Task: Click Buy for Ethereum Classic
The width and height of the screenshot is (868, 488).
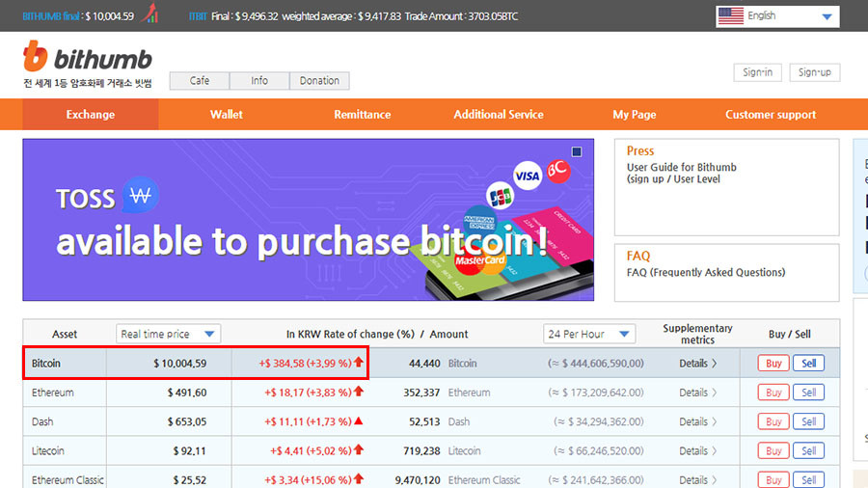Action: click(773, 479)
